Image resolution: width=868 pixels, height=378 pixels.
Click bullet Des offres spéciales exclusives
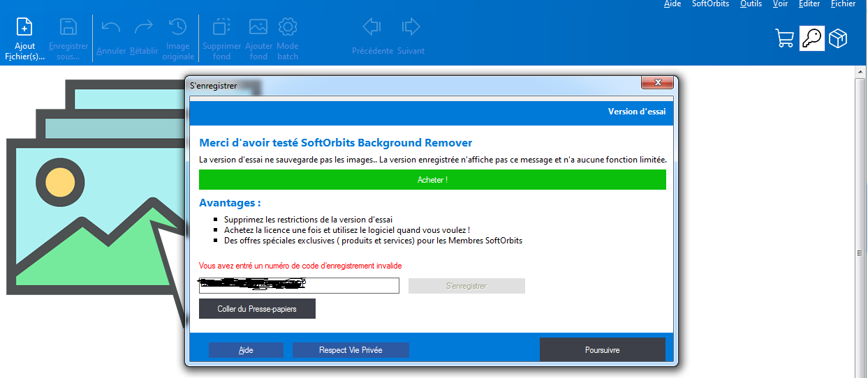[373, 241]
